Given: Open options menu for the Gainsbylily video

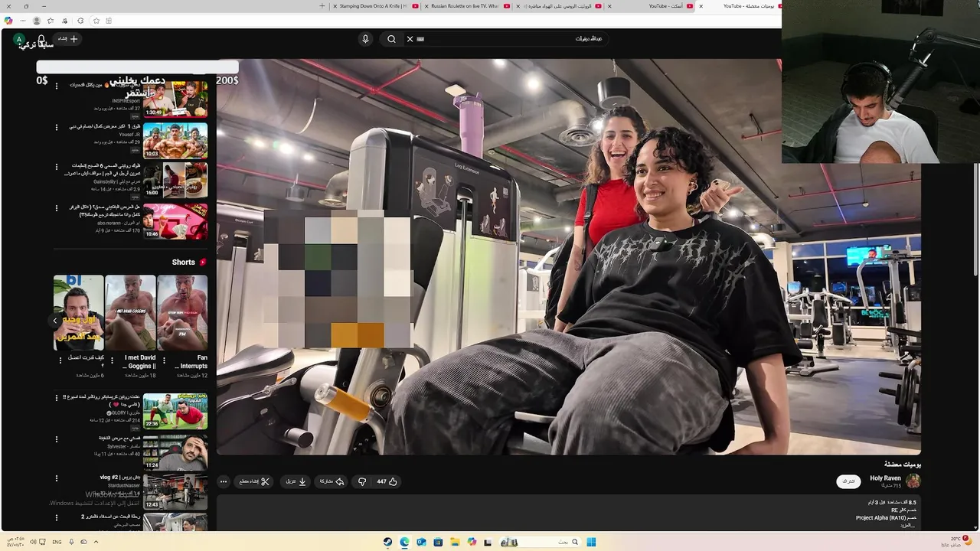Looking at the screenshot, I should click(56, 167).
